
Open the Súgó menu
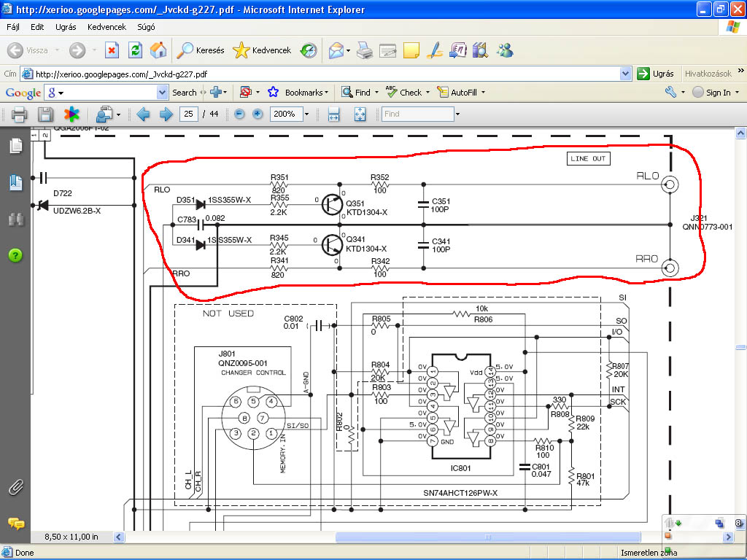coord(146,27)
